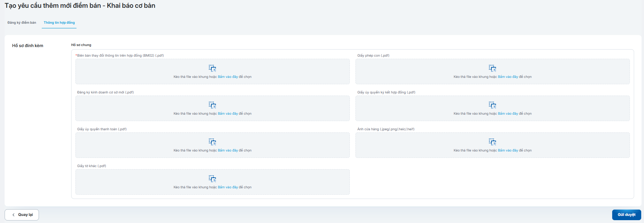
Task: Click the Ảnh cửa hàng (.jpeg/.png/.heic/.heif) label
Action: 386,129
